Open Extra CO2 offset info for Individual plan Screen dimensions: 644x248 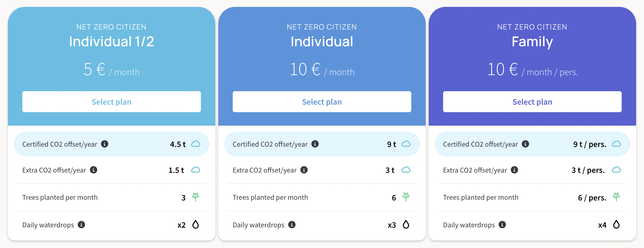[x=304, y=170]
